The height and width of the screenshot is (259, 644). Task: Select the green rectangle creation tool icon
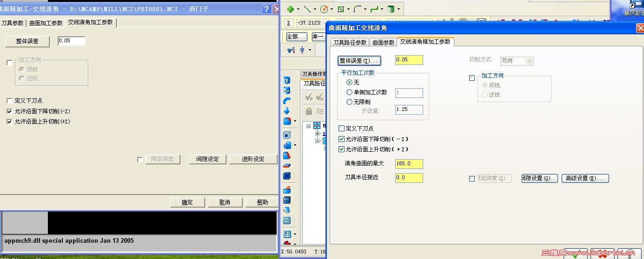[341, 9]
